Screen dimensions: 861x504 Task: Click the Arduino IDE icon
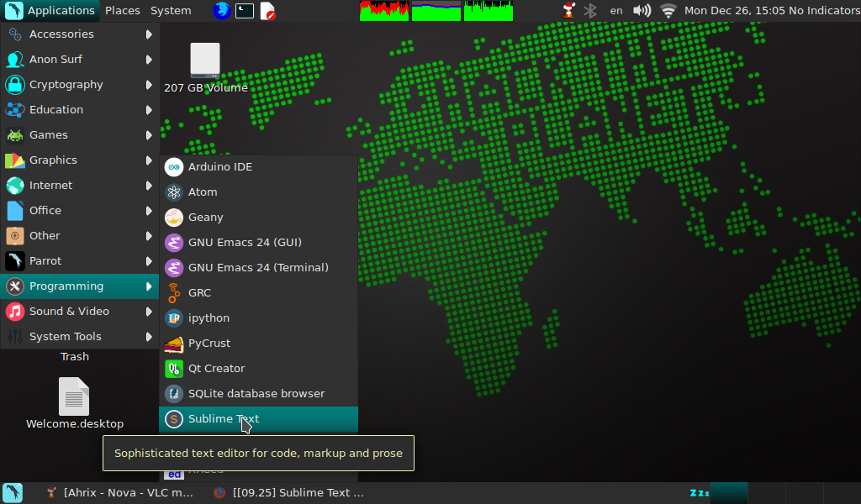click(174, 166)
